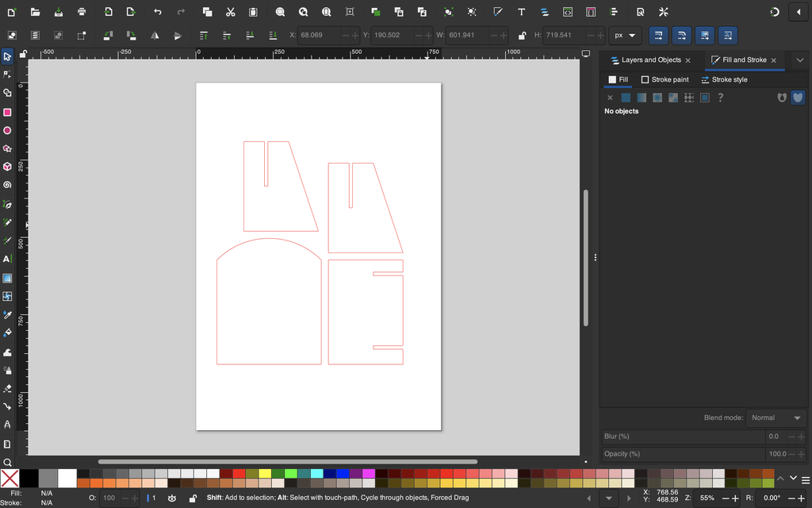Viewport: 812px width, 508px height.
Task: Activate the Text tool
Action: [7, 259]
